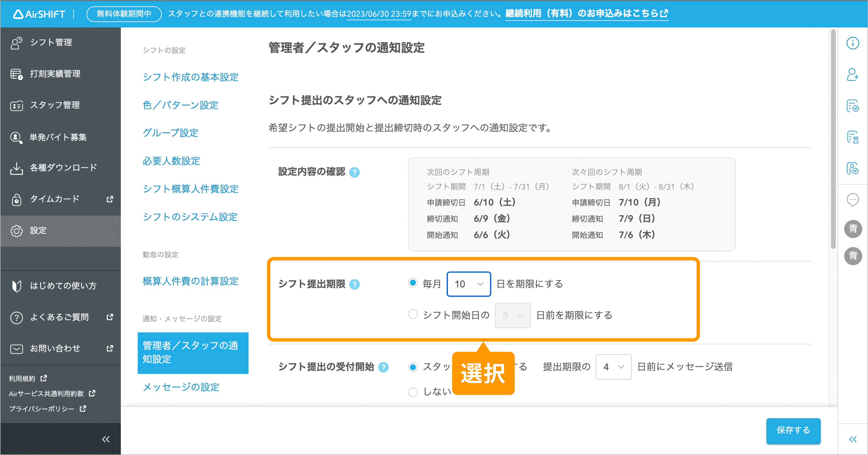Click the add staff icon in right panel
The image size is (868, 455).
(x=853, y=74)
